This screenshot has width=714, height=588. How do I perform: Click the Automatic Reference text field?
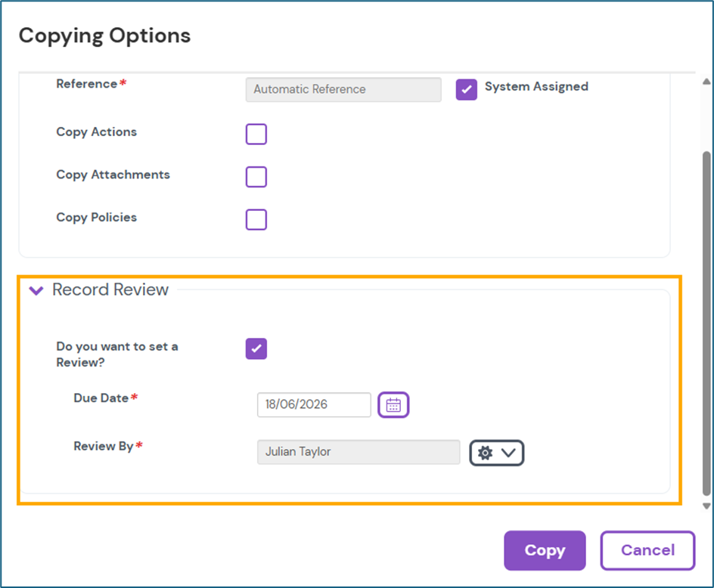[x=343, y=89]
